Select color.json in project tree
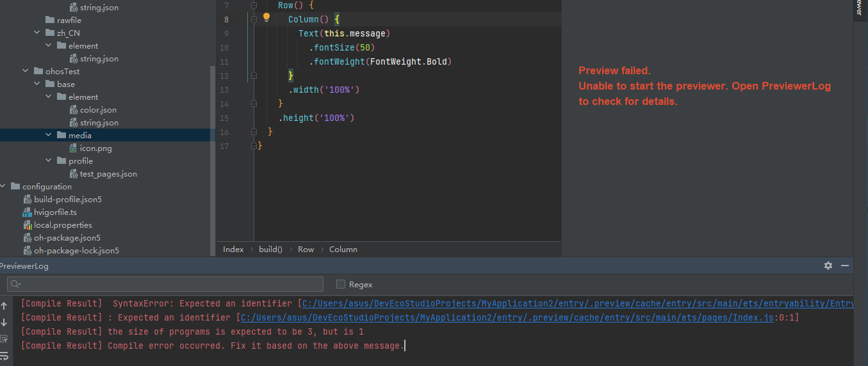868x366 pixels. tap(98, 109)
